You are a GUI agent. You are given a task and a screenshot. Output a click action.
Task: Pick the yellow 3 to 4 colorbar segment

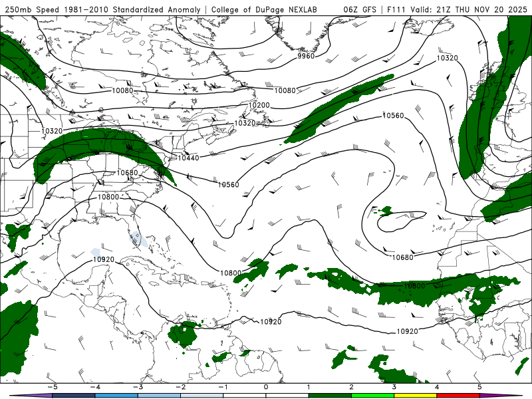(415, 396)
